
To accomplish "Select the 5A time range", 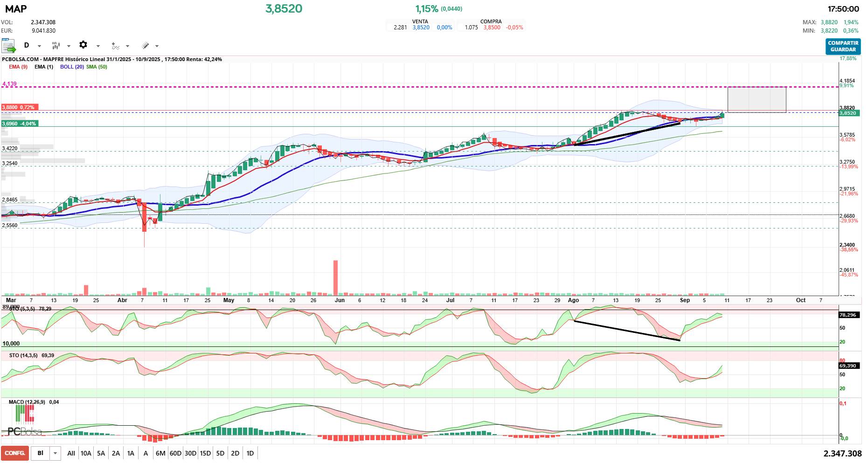I will 101,453.
